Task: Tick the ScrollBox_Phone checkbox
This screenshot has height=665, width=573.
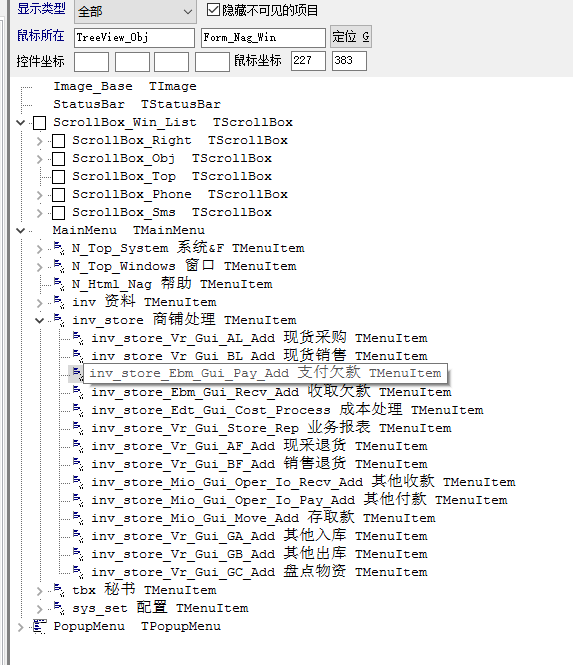Action: click(59, 195)
